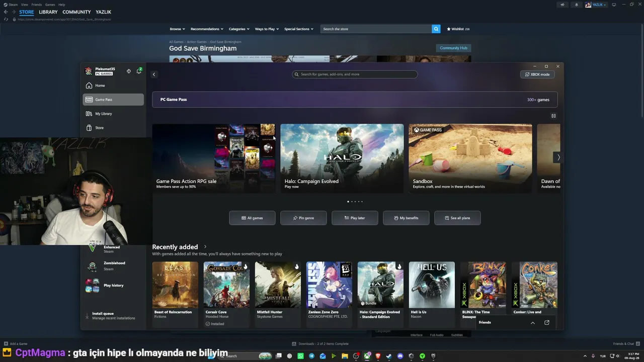This screenshot has height=362, width=644.
Task: Focus the Steam 'Search the store' field
Action: pyautogui.click(x=376, y=29)
